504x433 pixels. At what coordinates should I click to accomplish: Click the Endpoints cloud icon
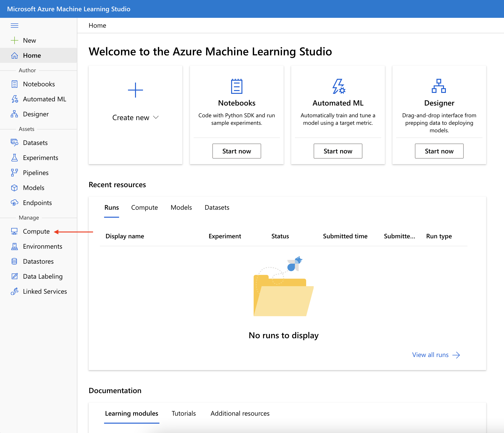click(x=15, y=203)
